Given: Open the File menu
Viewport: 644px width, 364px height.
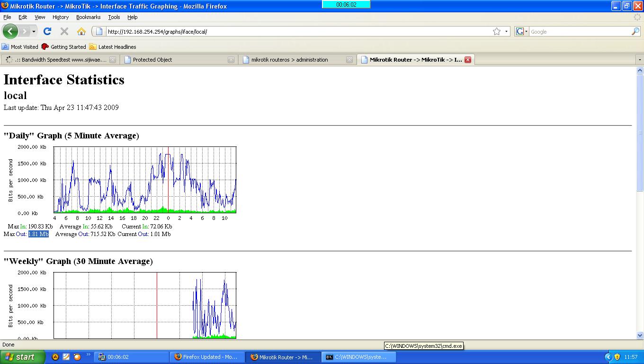Looking at the screenshot, I should pyautogui.click(x=7, y=17).
